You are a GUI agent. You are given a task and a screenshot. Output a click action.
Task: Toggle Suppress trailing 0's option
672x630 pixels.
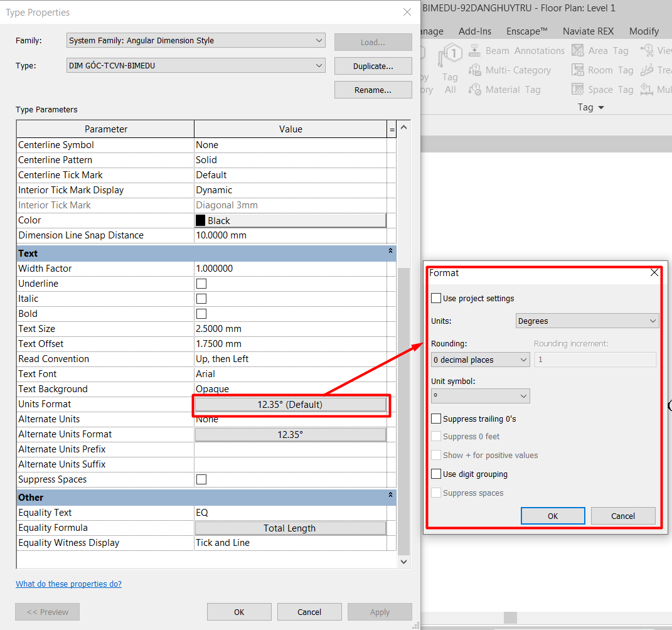pyautogui.click(x=436, y=419)
